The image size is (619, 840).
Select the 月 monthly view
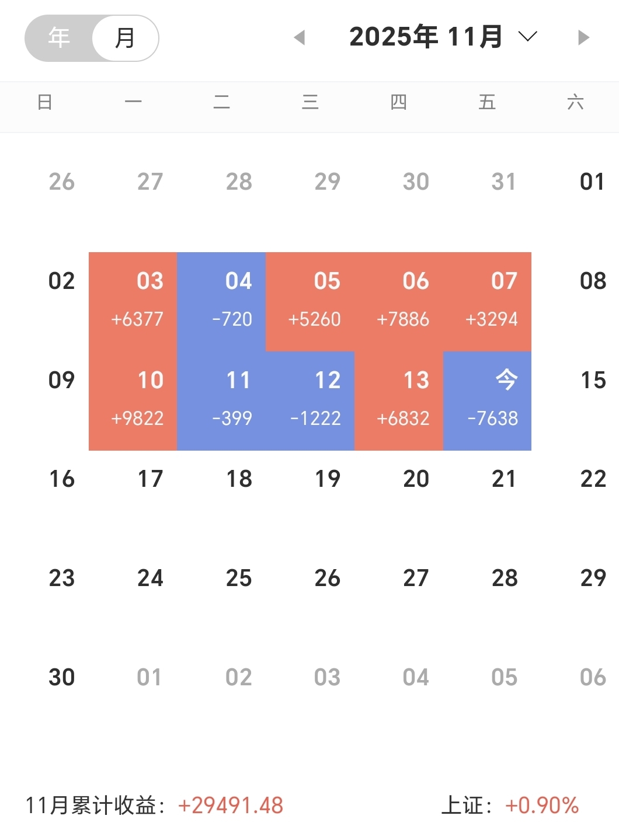[125, 38]
